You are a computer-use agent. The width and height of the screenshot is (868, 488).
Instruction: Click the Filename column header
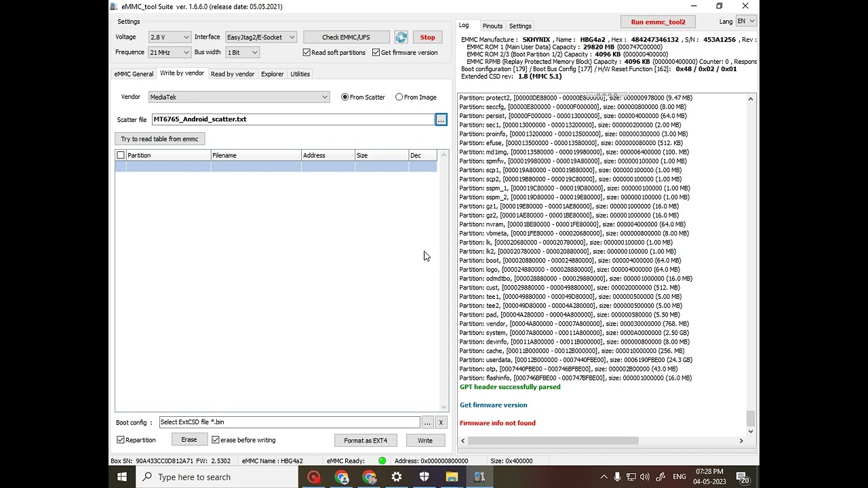click(x=256, y=155)
